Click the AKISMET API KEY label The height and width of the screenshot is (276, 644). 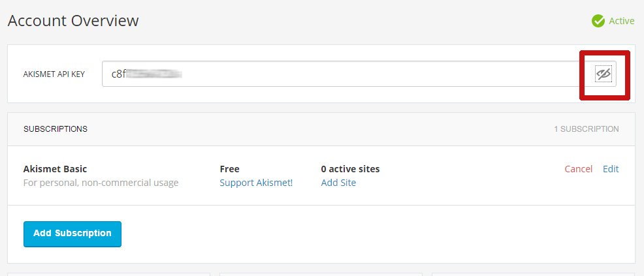(54, 74)
